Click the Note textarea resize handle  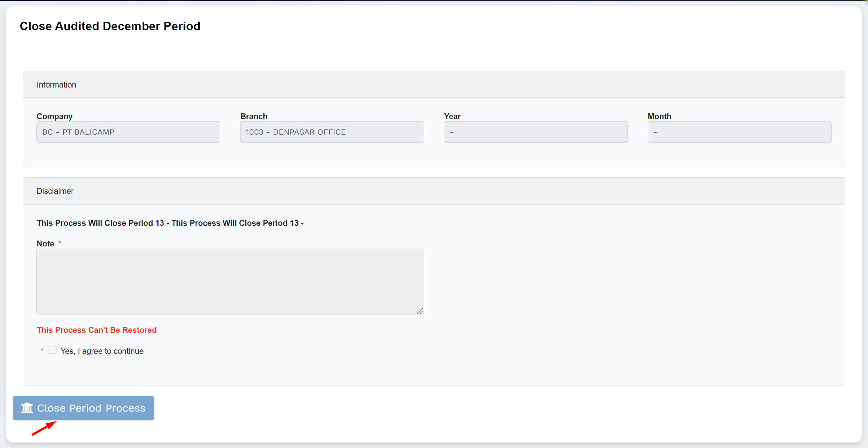(x=420, y=311)
